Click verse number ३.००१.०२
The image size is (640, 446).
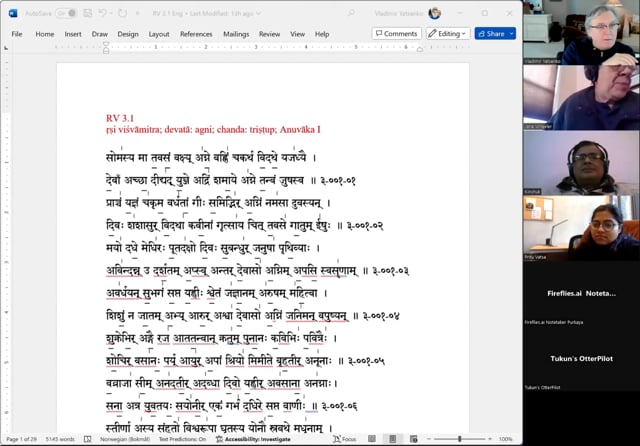pos(365,226)
